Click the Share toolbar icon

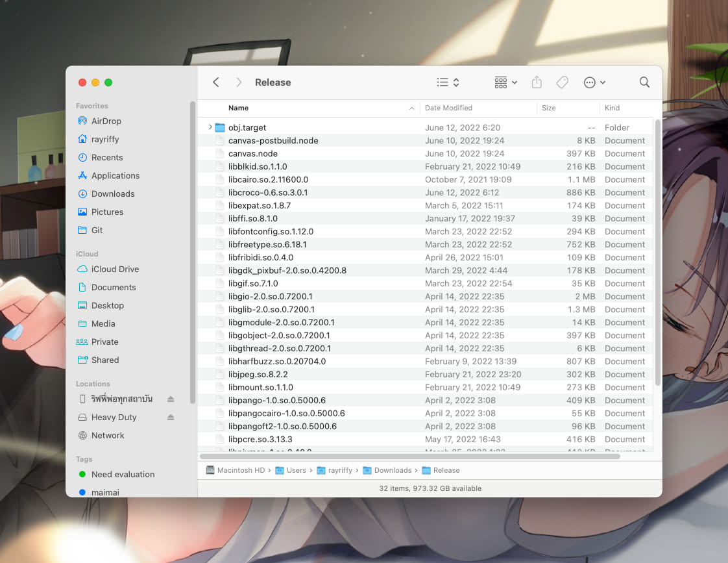(537, 82)
